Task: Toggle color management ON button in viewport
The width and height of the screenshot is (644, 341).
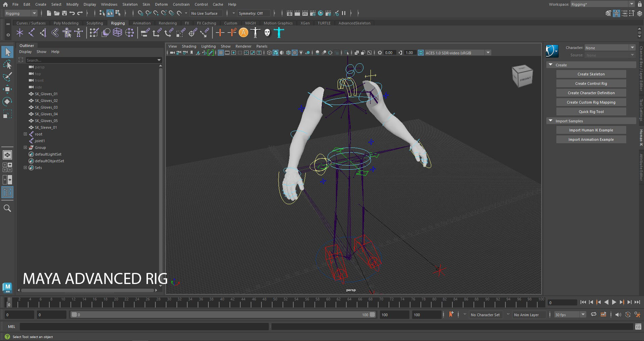Action: (421, 53)
